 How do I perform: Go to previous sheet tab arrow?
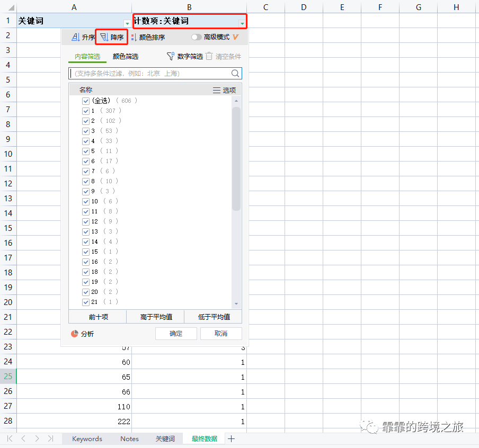coord(23,438)
